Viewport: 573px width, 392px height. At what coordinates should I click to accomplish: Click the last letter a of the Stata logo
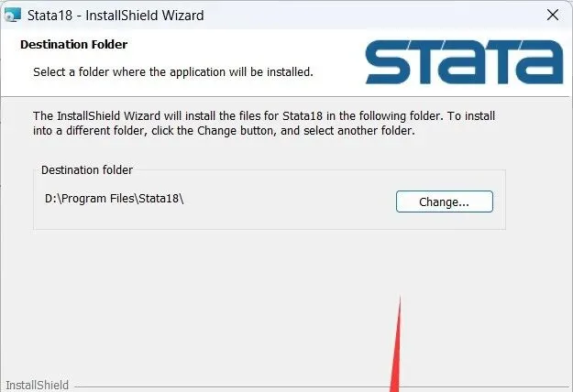542,62
